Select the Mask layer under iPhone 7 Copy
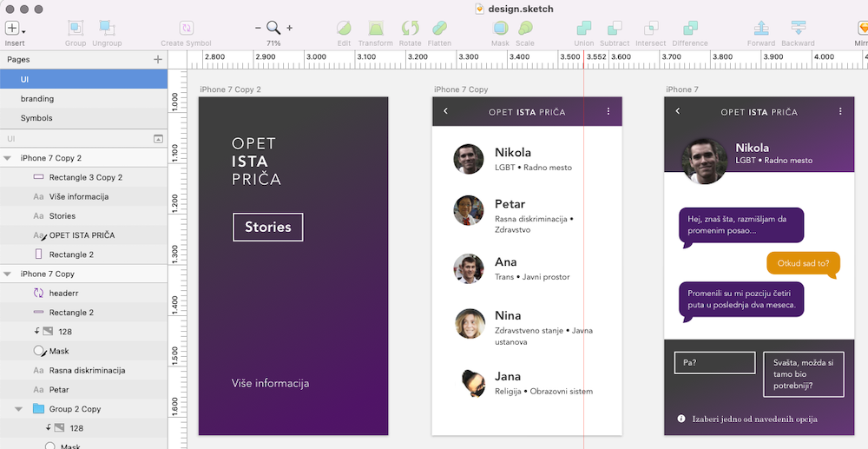Image resolution: width=868 pixels, height=449 pixels. 83,351
